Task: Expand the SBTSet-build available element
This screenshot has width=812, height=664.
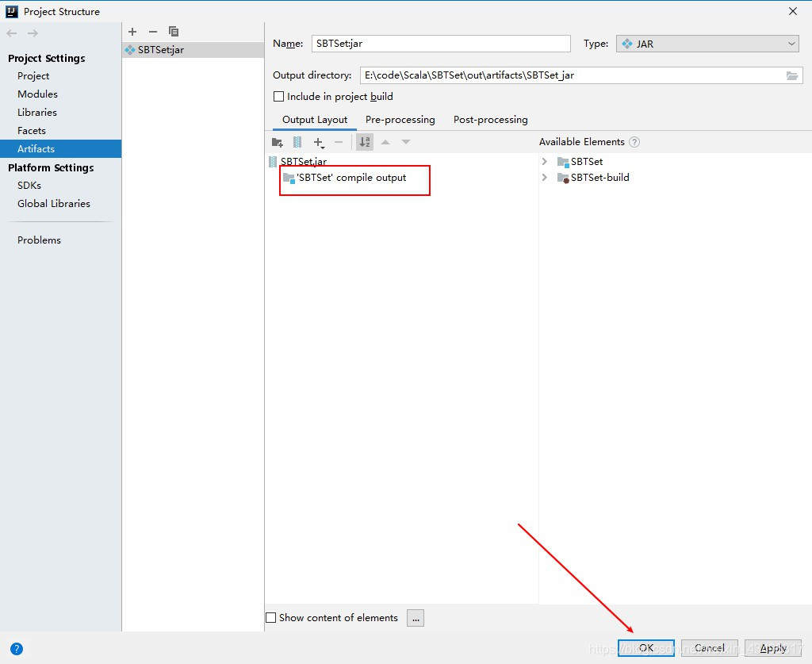Action: (544, 177)
